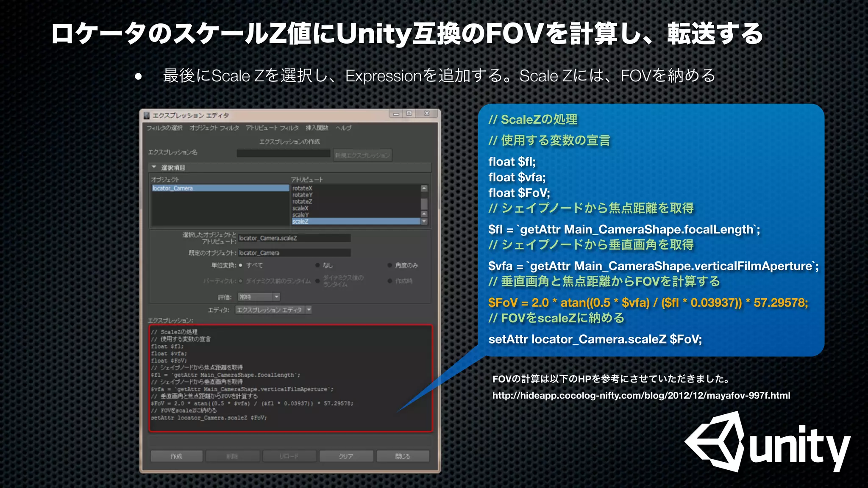Select ダイナミクス後のランタイム particle radio
868x488 pixels.
pyautogui.click(x=317, y=281)
